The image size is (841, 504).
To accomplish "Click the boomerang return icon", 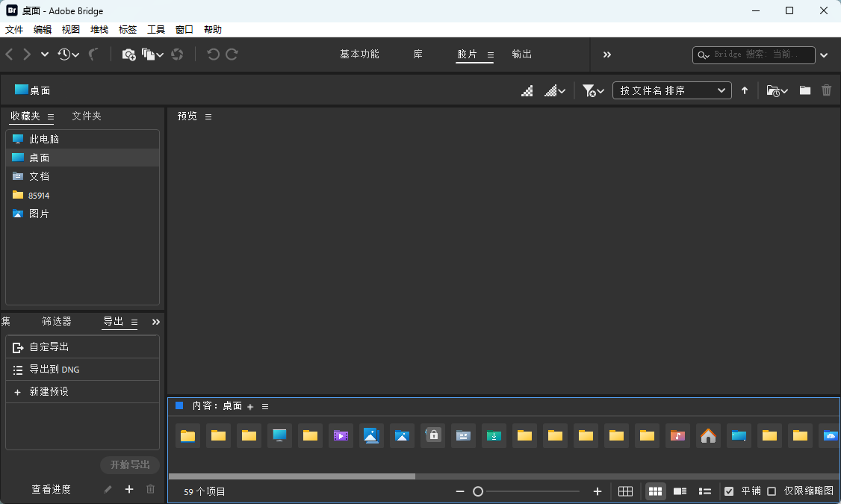I will coord(93,55).
